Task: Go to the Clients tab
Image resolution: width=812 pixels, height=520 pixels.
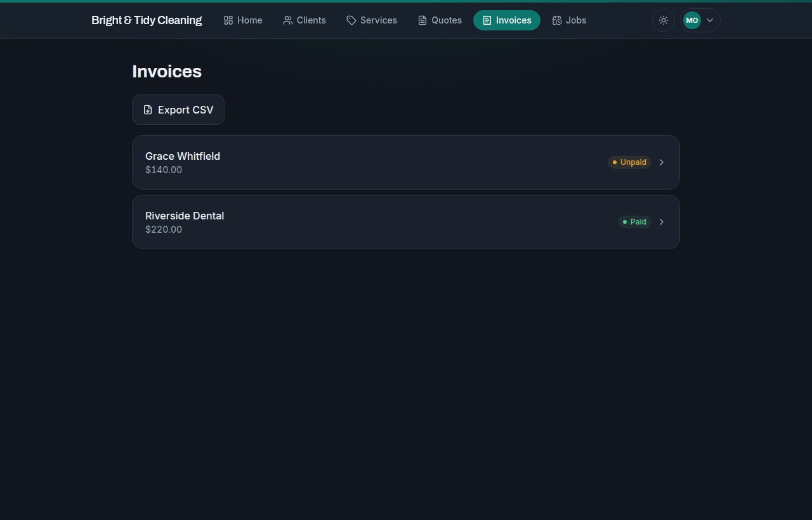Action: click(x=304, y=20)
